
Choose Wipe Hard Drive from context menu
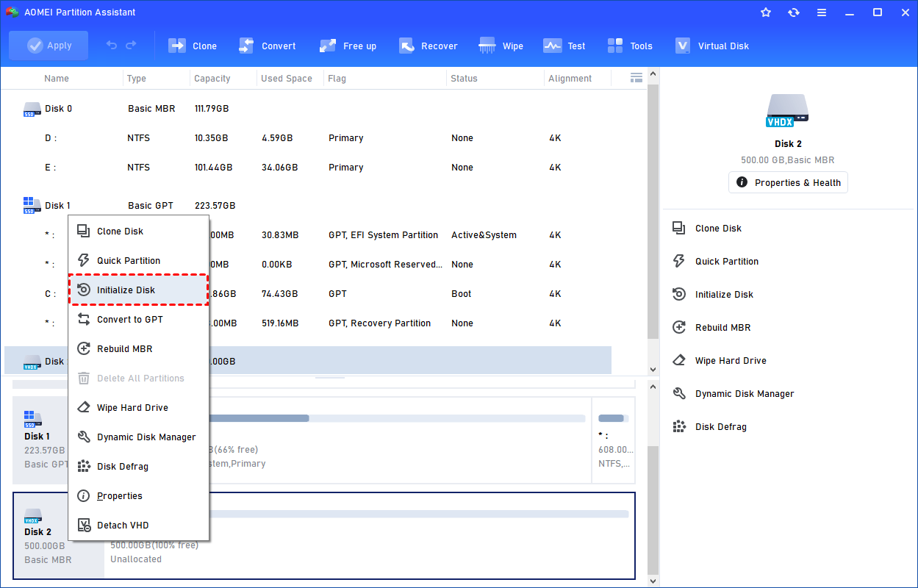pos(138,407)
